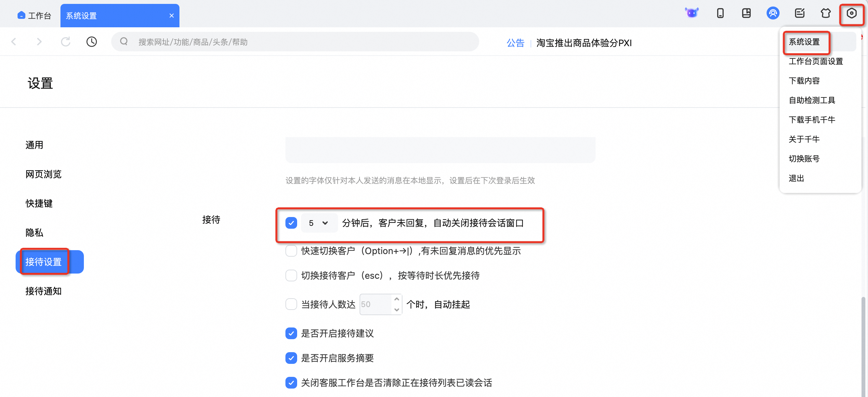Go forward with the right arrow
Viewport: 868px width, 397px height.
[39, 42]
